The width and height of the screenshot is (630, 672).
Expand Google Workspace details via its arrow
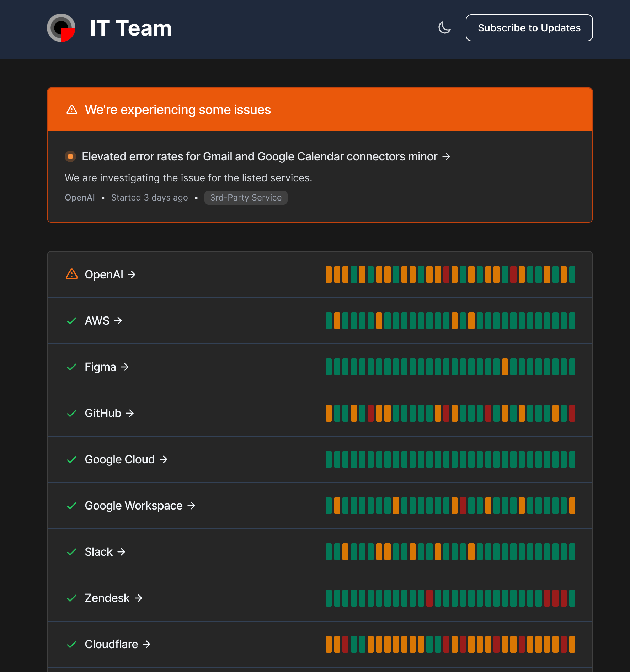[x=191, y=506]
